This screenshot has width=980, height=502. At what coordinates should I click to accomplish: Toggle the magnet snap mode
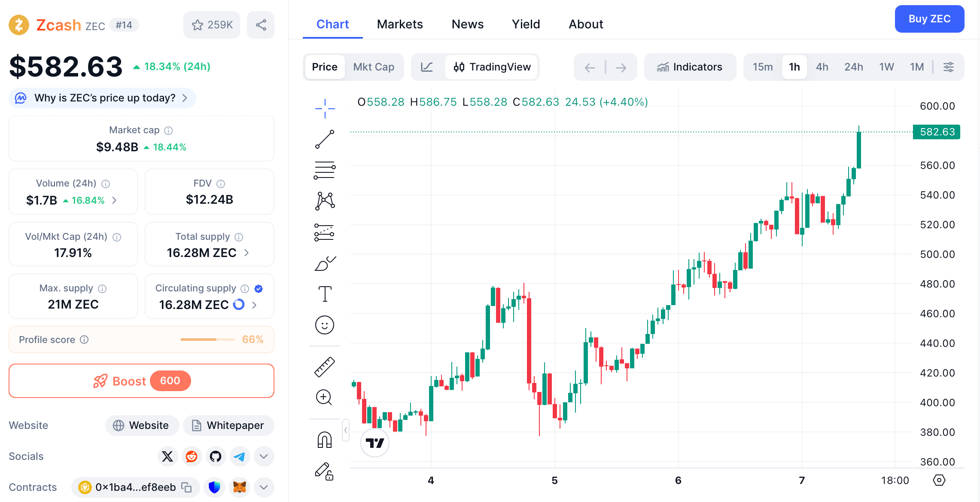pos(324,440)
